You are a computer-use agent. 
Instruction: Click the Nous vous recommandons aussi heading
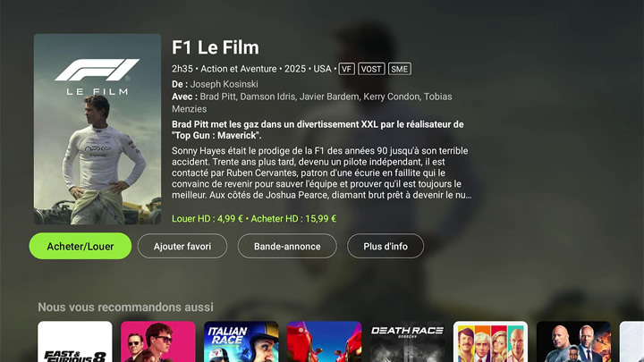point(126,307)
